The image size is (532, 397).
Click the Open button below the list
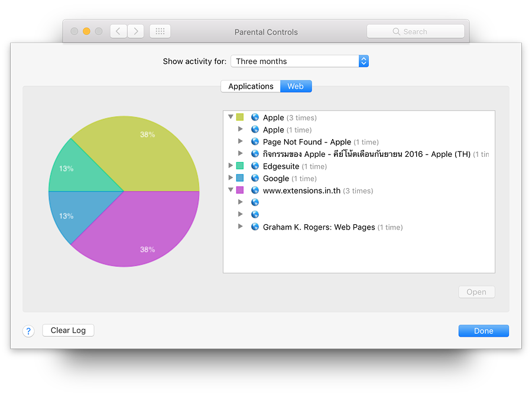tap(476, 292)
